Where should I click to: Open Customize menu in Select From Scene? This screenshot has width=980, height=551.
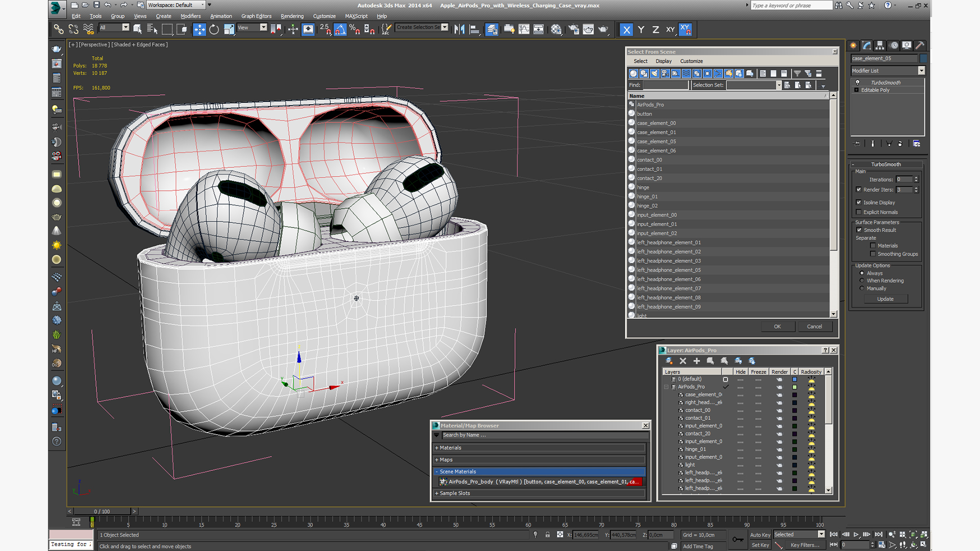(691, 61)
